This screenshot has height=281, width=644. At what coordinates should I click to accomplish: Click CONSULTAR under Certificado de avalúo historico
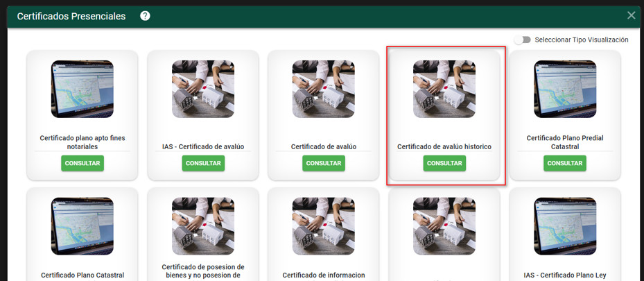click(x=444, y=163)
